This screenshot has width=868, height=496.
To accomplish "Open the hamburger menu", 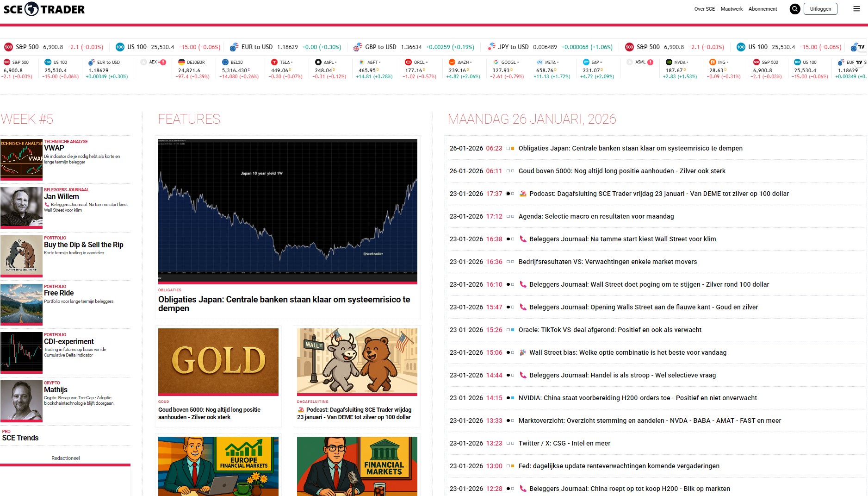I will [x=856, y=9].
